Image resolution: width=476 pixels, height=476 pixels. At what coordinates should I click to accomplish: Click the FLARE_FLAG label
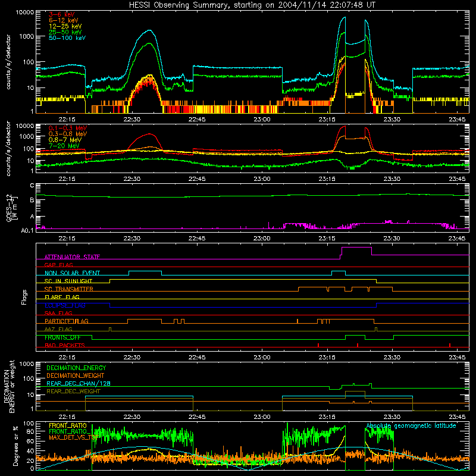[62, 297]
